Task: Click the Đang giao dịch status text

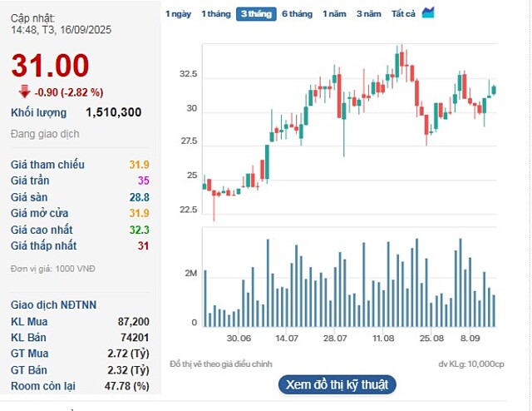Action: [45, 134]
